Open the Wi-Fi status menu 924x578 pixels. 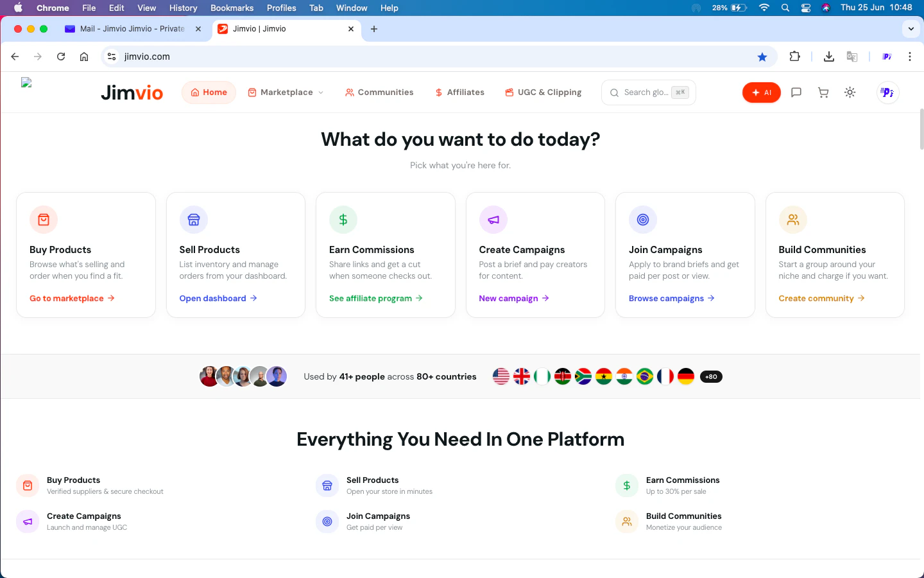(764, 8)
